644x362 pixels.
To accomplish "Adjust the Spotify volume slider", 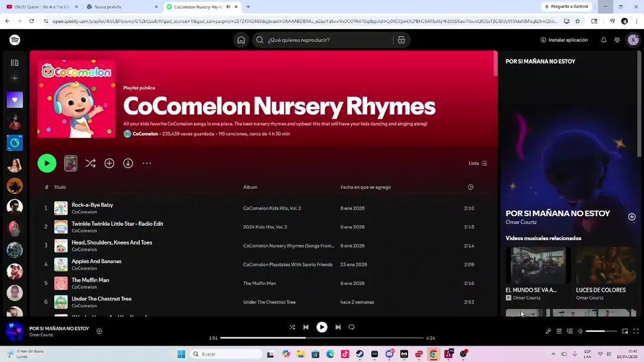I will tap(601, 331).
